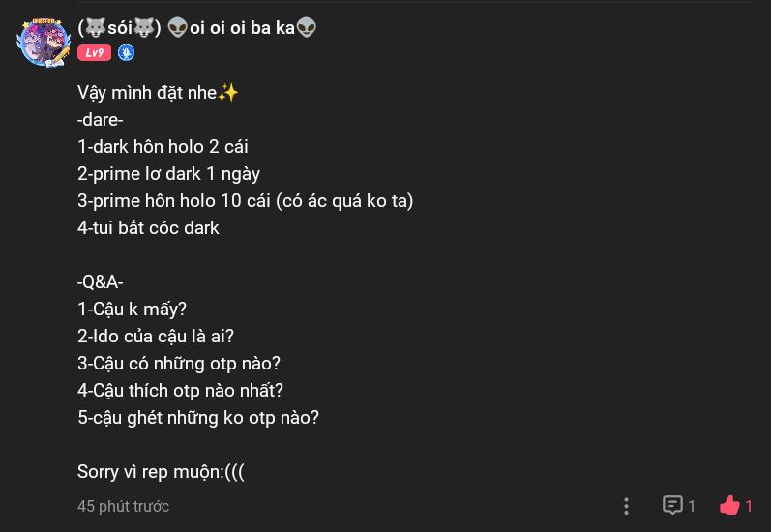Screen dimensions: 771x532
Task: Open the commenter's profile avatar
Action: (44, 40)
